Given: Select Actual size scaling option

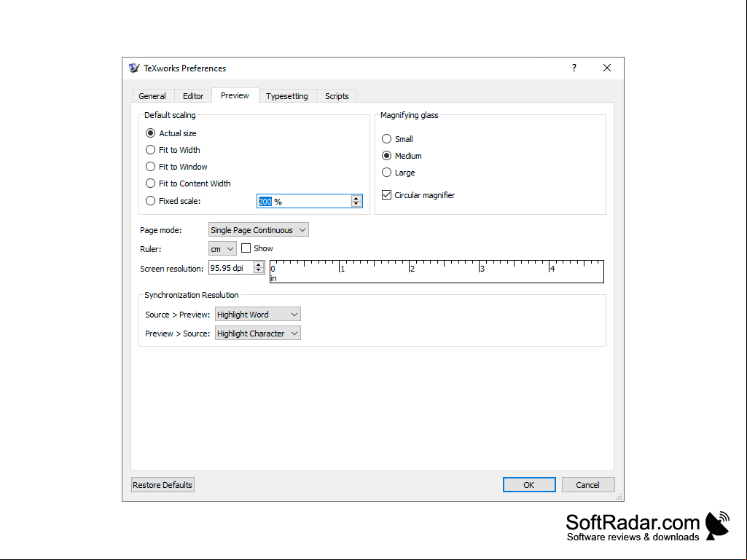Looking at the screenshot, I should click(171, 133).
